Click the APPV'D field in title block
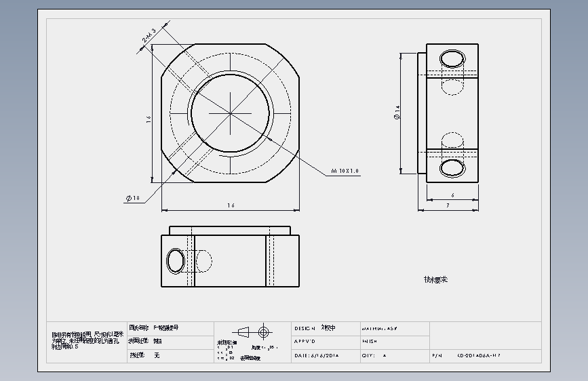Viewport: 588px width, 381px height. pos(326,342)
